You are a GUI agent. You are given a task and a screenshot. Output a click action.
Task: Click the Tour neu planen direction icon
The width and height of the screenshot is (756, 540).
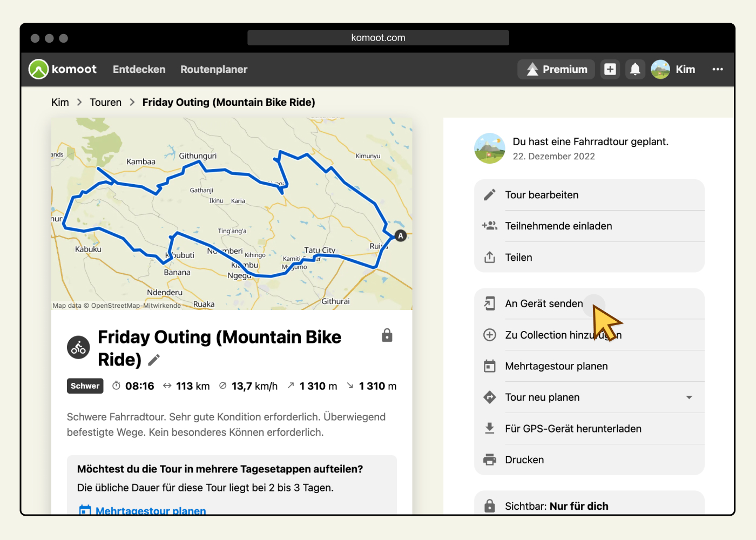pyautogui.click(x=489, y=397)
